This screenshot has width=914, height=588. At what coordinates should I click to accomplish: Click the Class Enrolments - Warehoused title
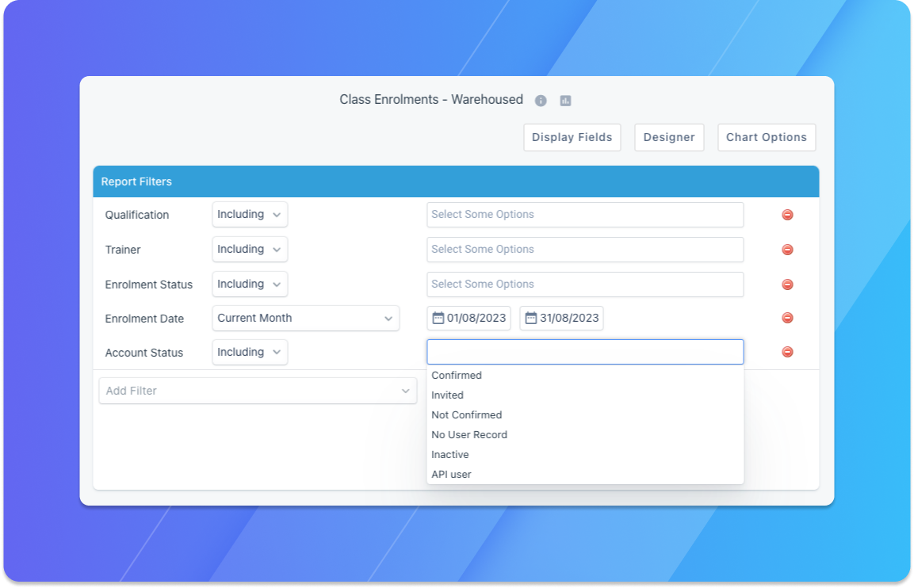click(x=431, y=100)
